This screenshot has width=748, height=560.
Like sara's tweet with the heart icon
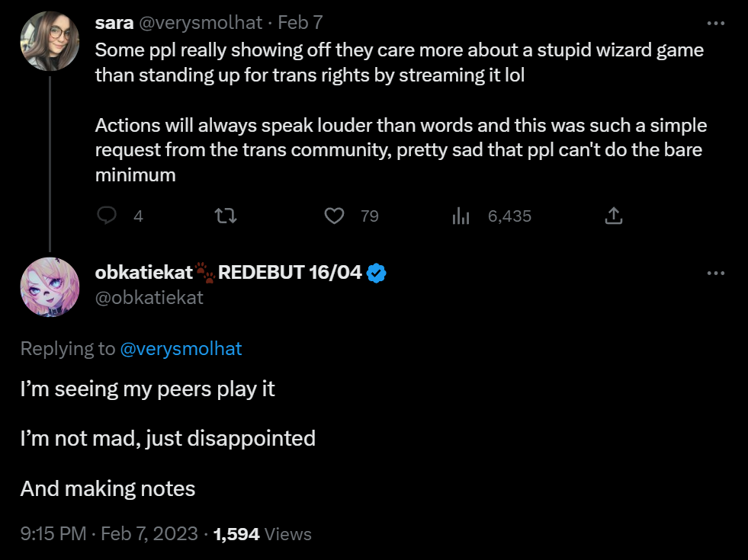(x=334, y=216)
